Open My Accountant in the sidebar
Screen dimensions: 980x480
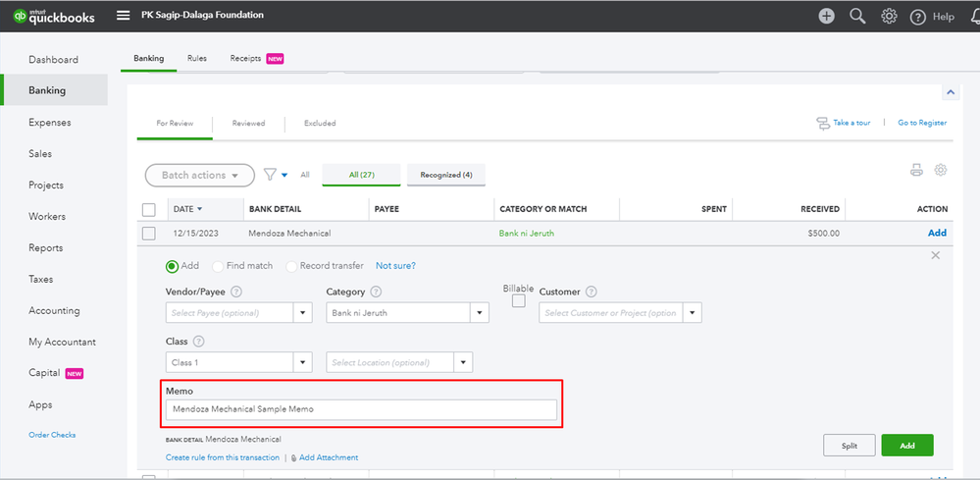point(63,342)
